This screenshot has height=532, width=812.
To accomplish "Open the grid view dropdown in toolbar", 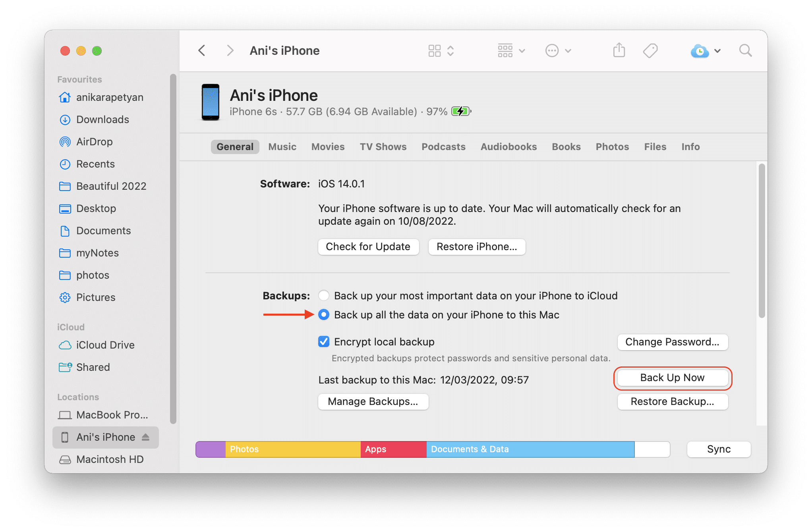I will 512,50.
